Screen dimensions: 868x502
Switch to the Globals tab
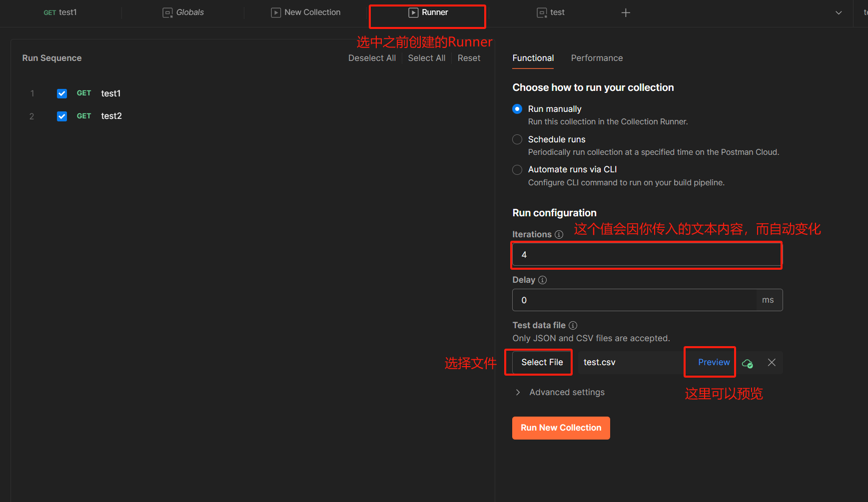[x=183, y=12]
